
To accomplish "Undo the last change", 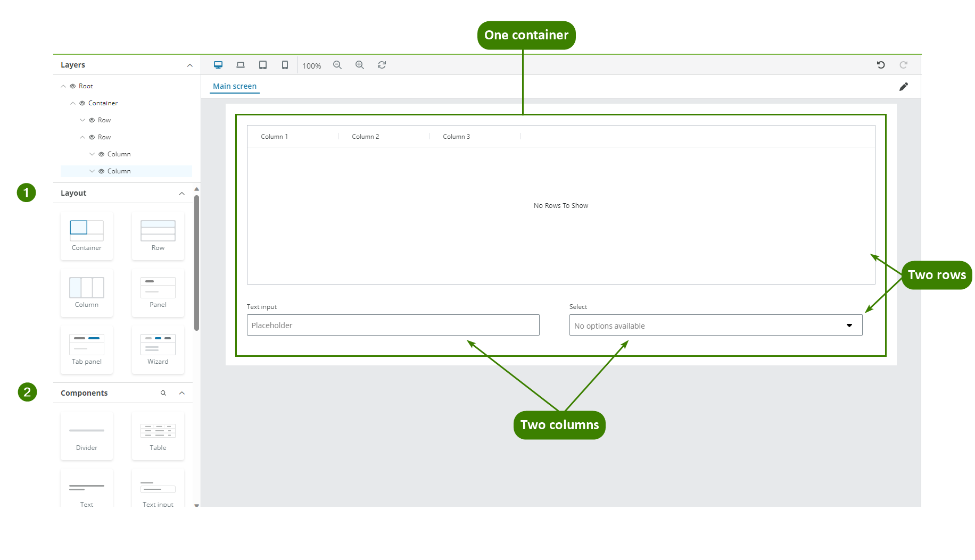I will pos(881,64).
